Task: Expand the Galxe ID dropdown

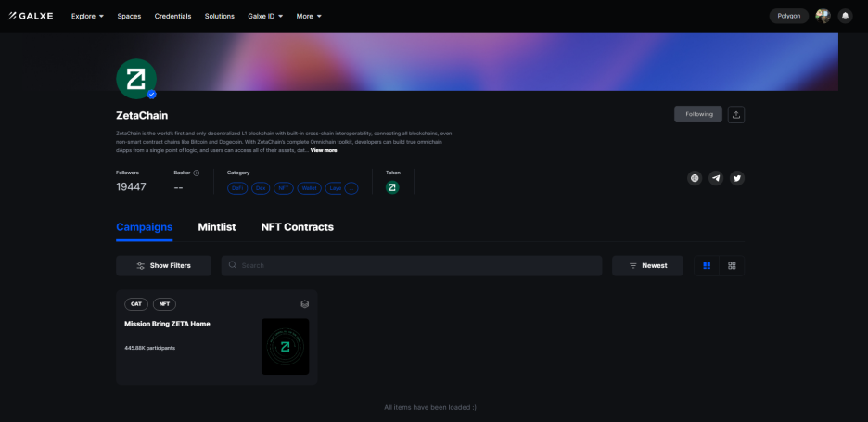Action: click(265, 16)
